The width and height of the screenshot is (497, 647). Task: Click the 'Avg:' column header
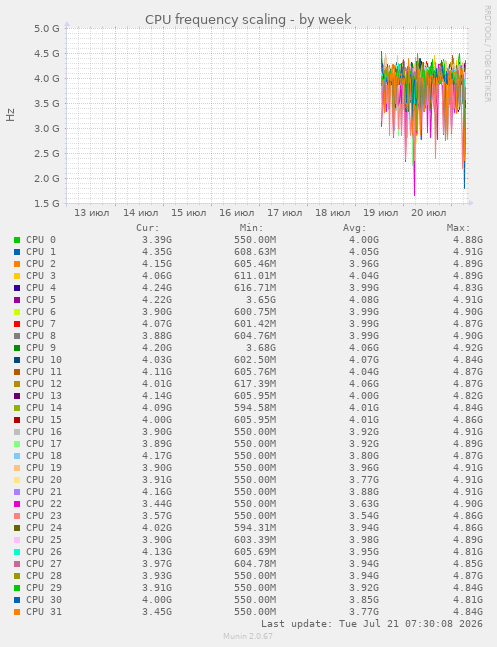tap(355, 228)
